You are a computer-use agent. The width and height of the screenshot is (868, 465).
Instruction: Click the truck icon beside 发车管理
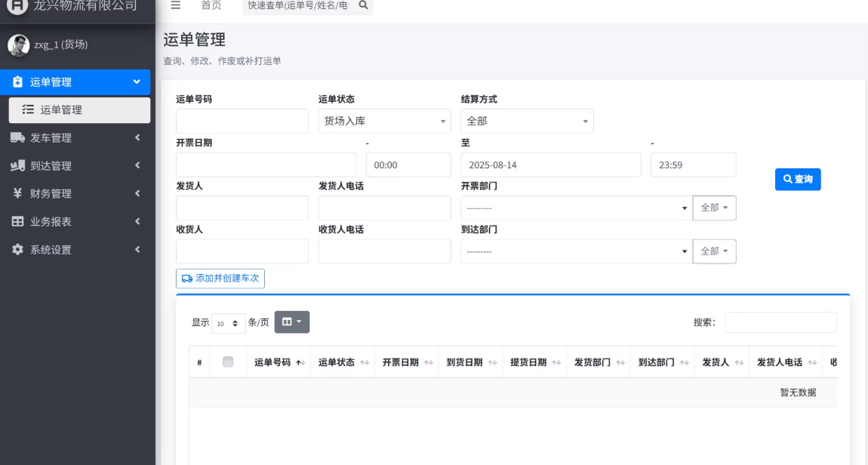click(17, 138)
